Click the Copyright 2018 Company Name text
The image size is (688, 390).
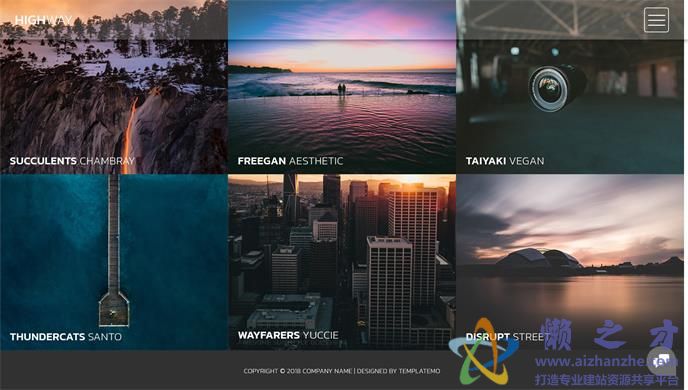coord(297,371)
